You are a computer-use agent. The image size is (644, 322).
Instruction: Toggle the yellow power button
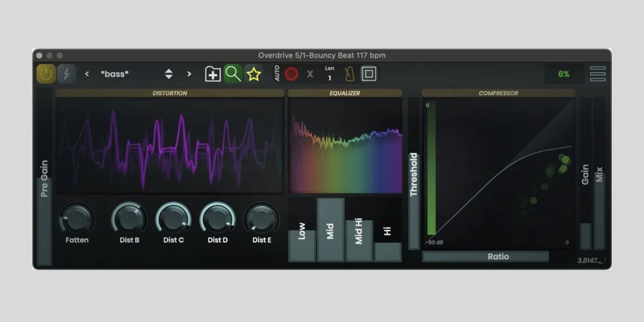(x=46, y=74)
